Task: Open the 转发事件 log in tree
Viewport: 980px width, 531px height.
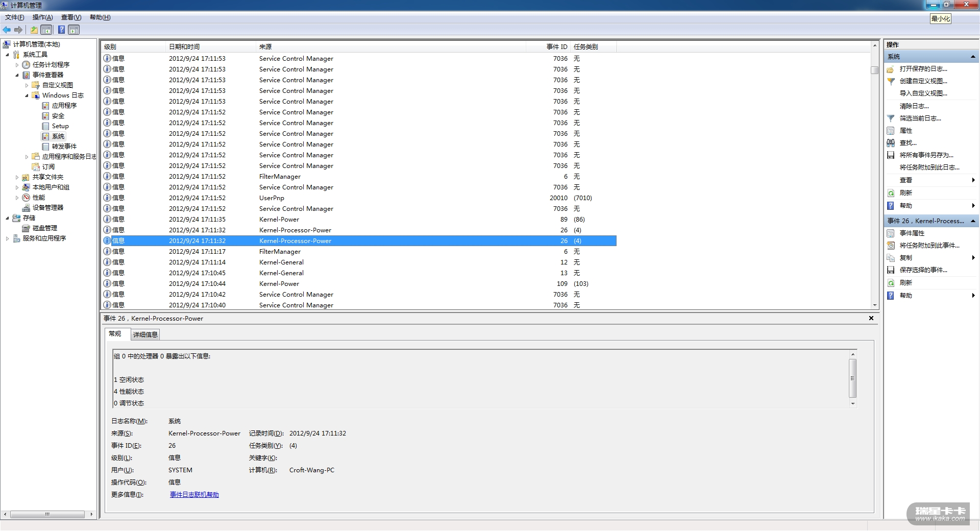Action: (64, 147)
